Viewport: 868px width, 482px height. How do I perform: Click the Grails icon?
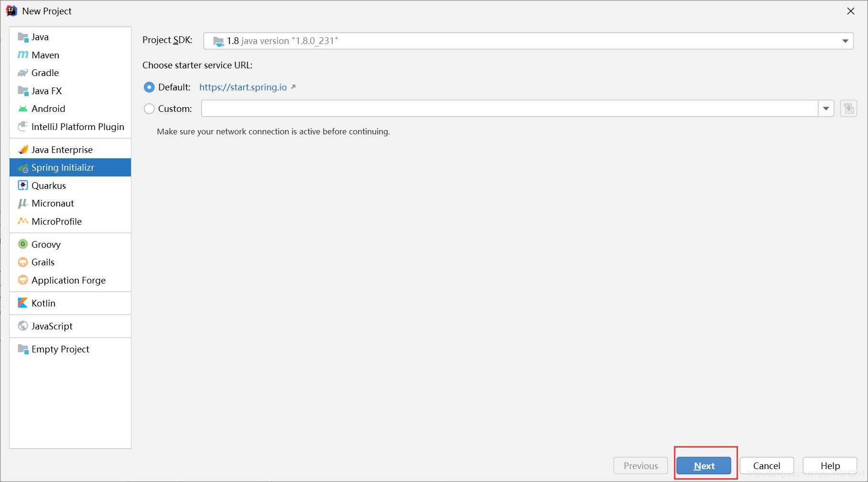pos(22,262)
